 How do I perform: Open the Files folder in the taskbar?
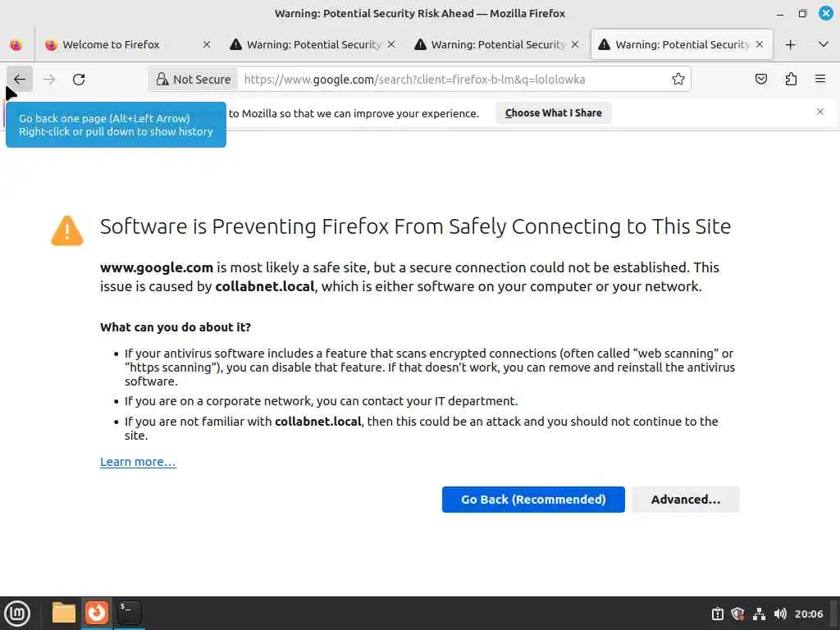[64, 613]
